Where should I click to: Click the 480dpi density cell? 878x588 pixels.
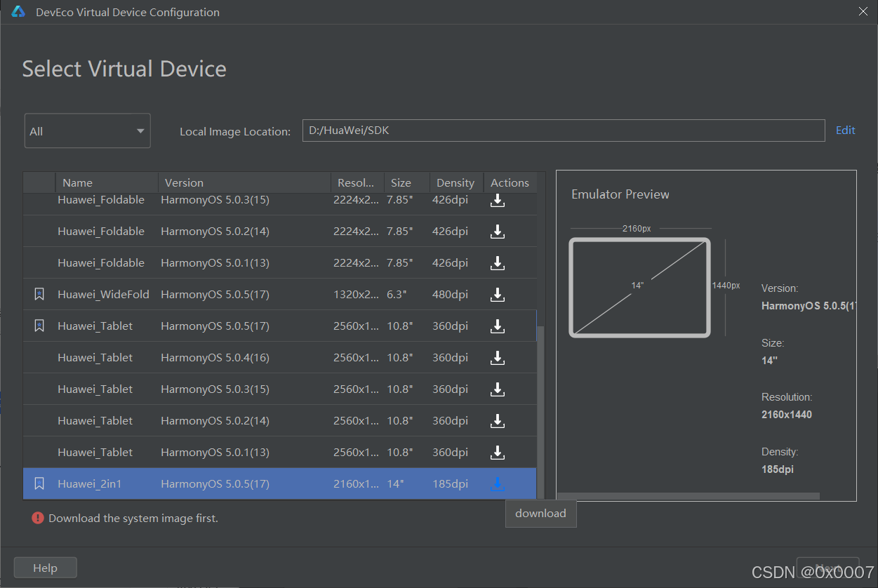point(450,295)
